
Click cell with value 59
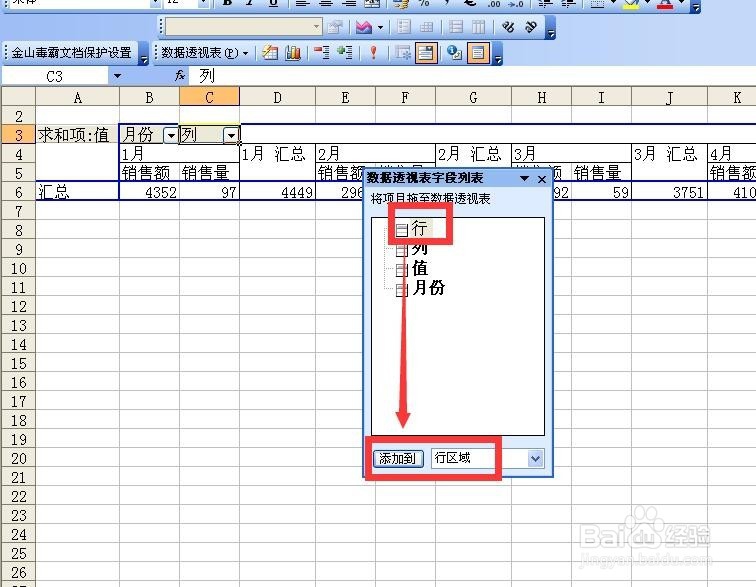[601, 192]
